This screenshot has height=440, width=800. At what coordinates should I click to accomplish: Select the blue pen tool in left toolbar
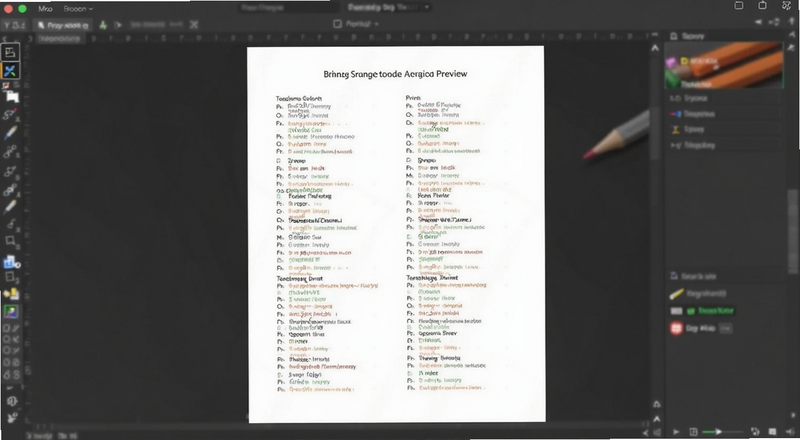[x=10, y=133]
